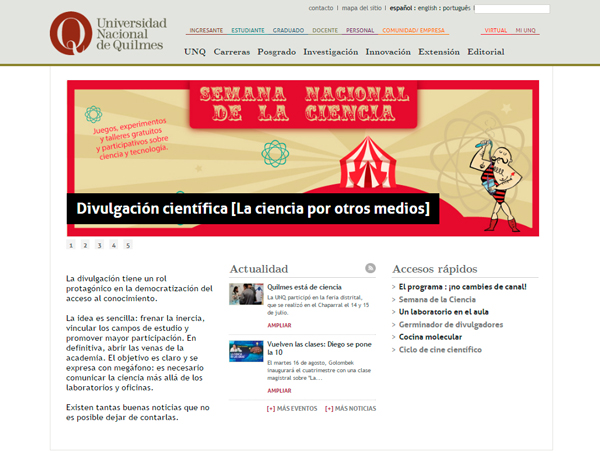Image resolution: width=600 pixels, height=453 pixels.
Task: Open El programa: ¡no cambies de canal!
Action: point(463,287)
